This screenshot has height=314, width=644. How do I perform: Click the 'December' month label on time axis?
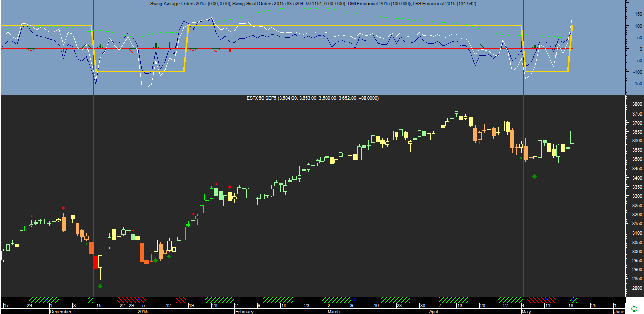pos(61,311)
